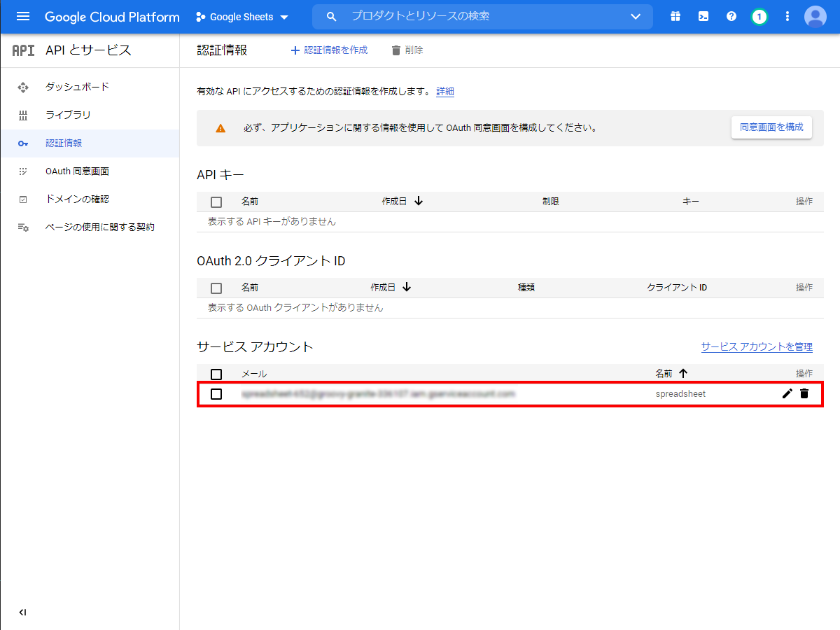This screenshot has height=630, width=840.
Task: Open the blurred service account email link
Action: [378, 394]
